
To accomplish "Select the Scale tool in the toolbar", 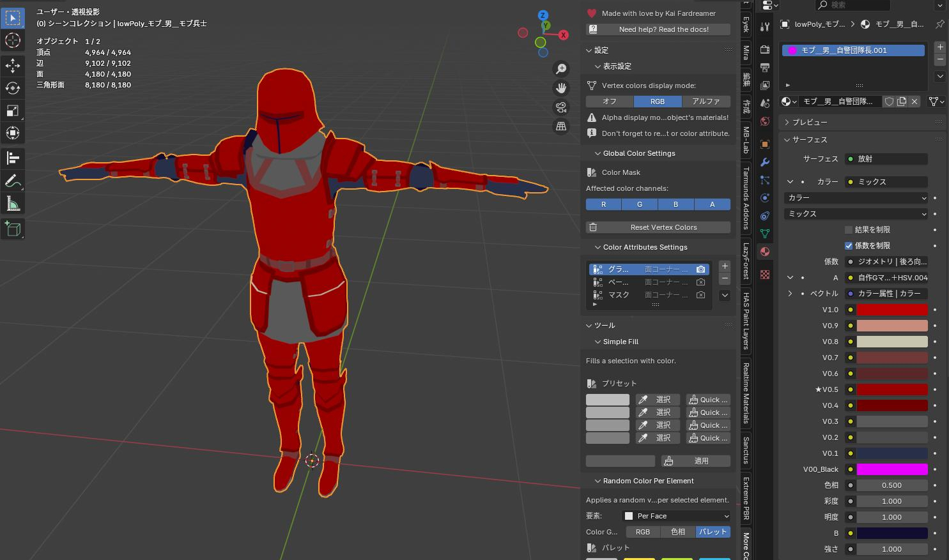I will 13,110.
